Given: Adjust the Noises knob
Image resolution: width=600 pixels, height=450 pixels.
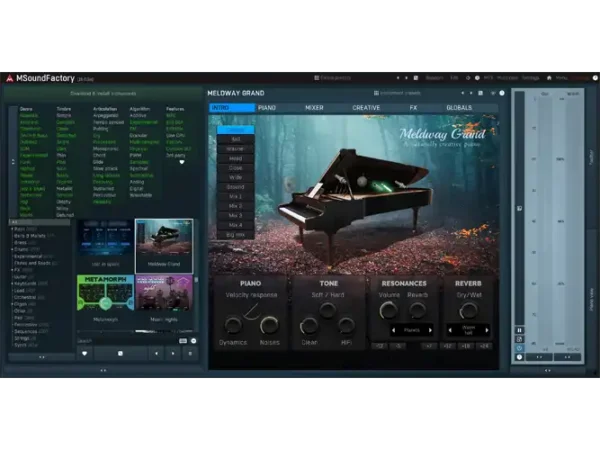Looking at the screenshot, I should (269, 325).
